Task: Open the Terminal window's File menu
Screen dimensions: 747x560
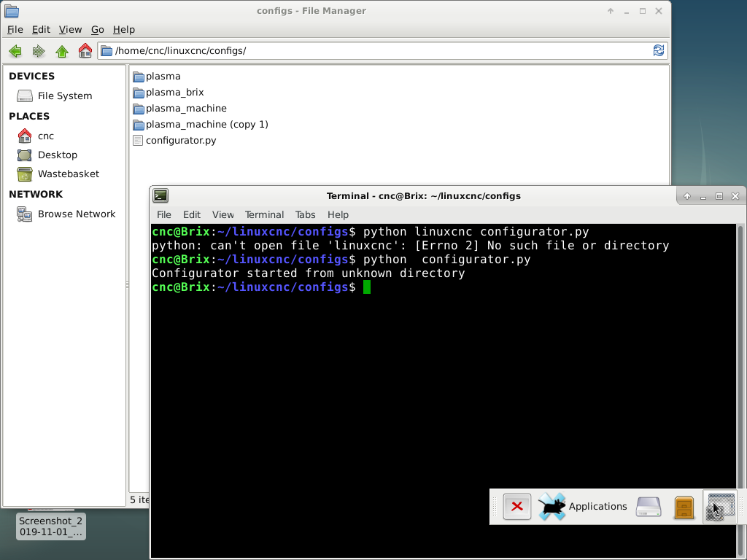Action: [164, 215]
